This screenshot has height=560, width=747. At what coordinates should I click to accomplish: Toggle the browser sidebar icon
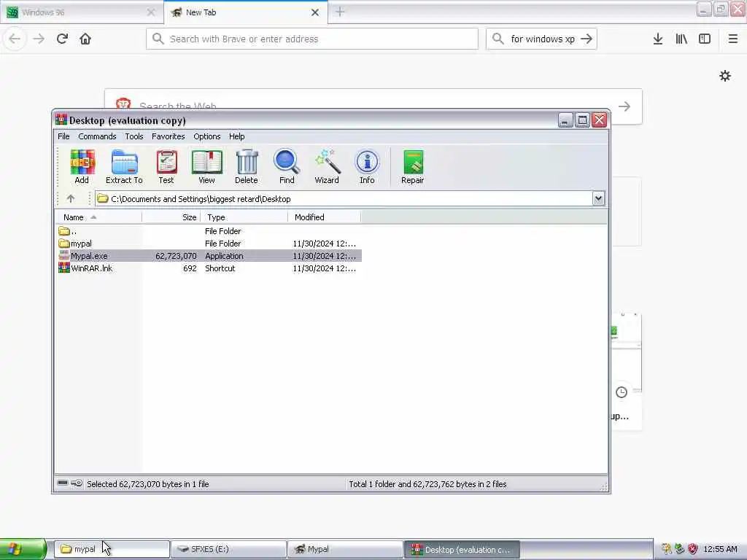705,39
